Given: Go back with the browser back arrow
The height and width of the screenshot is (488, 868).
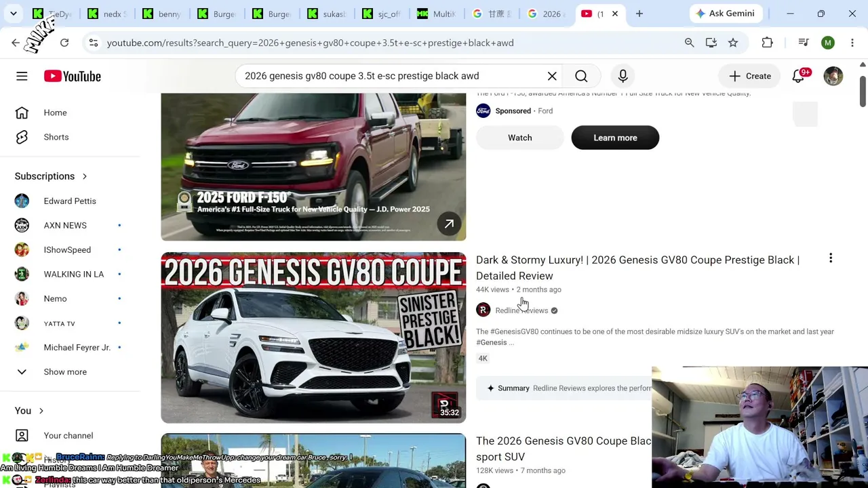Looking at the screenshot, I should coord(16,43).
